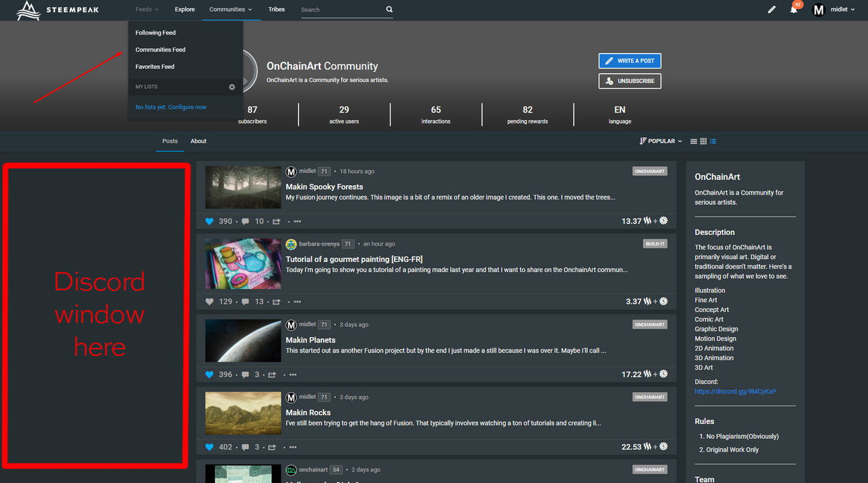Open My Lists settings gear

(x=232, y=87)
